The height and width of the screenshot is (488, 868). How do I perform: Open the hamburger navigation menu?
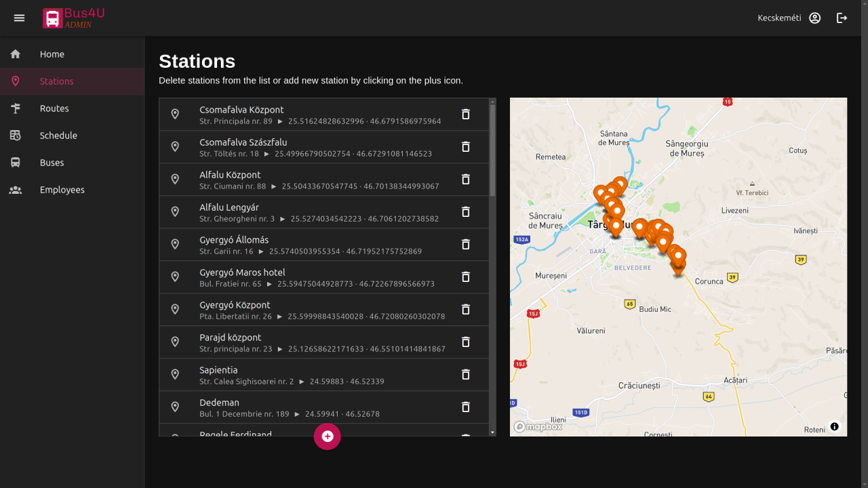coord(19,18)
